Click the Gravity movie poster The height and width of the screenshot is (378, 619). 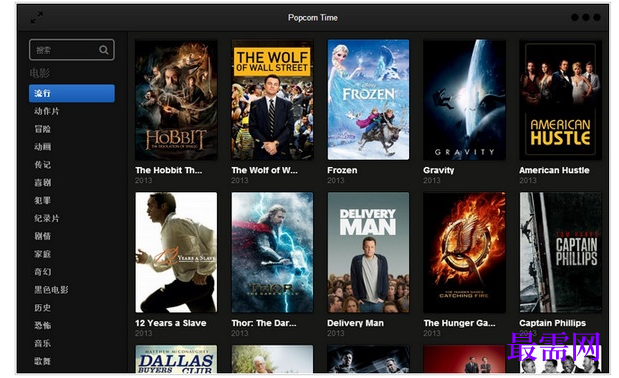(464, 100)
